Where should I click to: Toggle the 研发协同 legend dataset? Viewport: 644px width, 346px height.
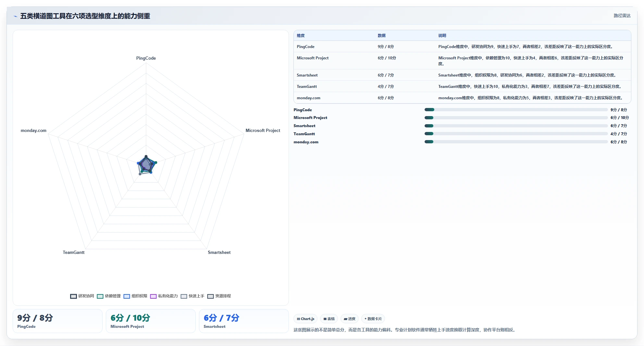[82, 296]
